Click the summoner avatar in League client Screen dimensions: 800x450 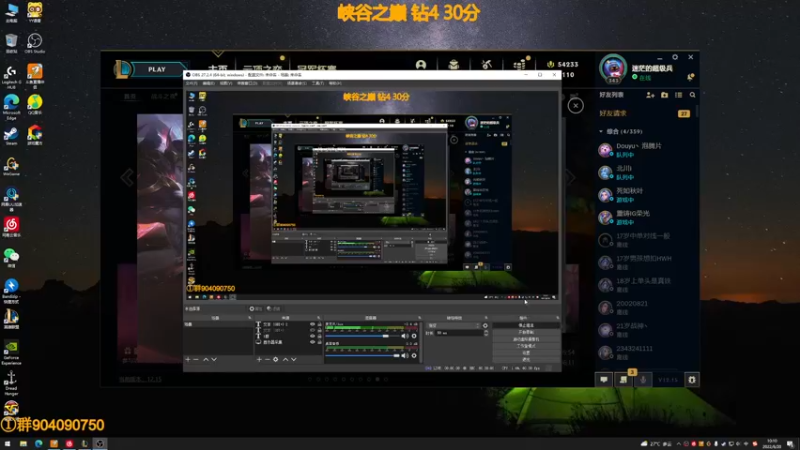(x=613, y=68)
